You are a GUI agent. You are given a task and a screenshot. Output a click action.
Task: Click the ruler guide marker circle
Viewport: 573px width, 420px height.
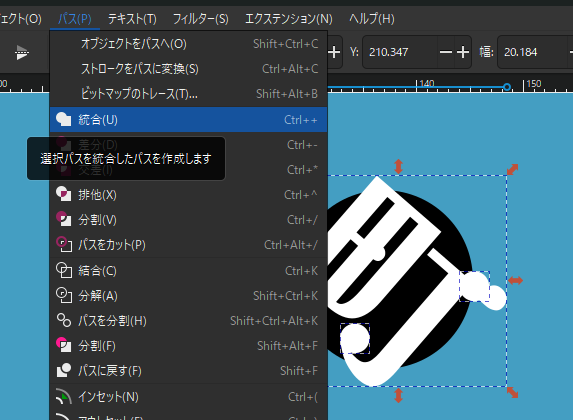tap(506, 87)
